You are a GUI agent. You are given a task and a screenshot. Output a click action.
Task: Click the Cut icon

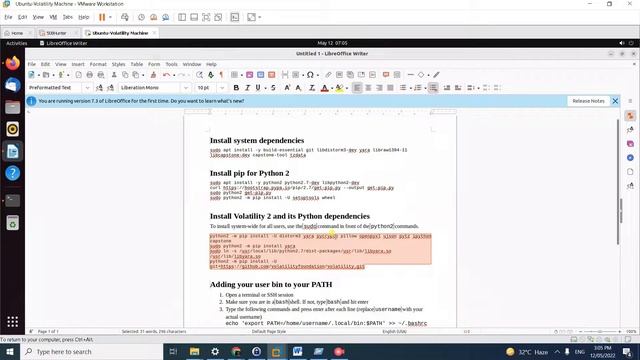pos(114,75)
